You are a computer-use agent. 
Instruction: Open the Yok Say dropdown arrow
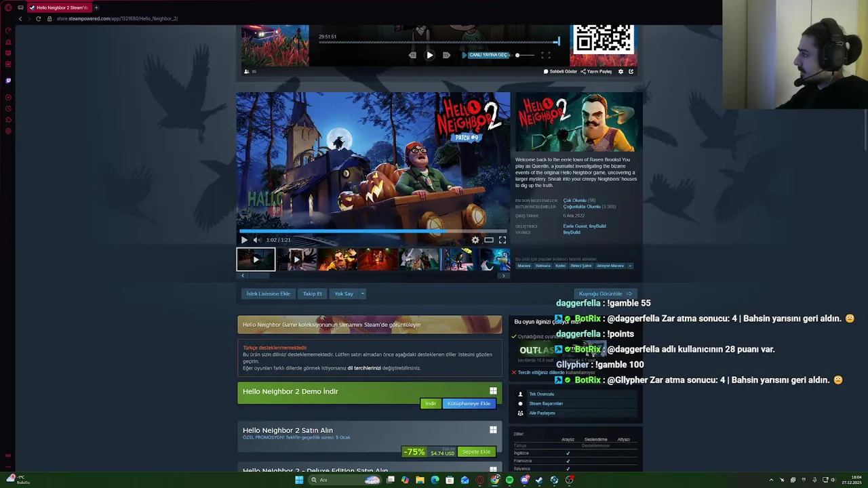pos(362,293)
